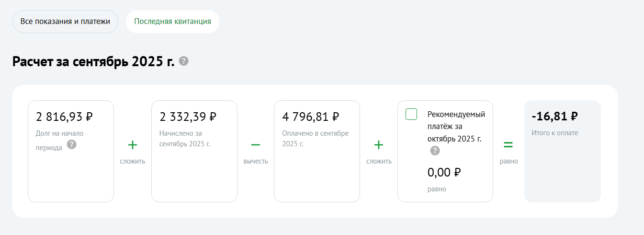Click the green equals 'равно' icon
The image size is (644, 235).
click(x=508, y=145)
